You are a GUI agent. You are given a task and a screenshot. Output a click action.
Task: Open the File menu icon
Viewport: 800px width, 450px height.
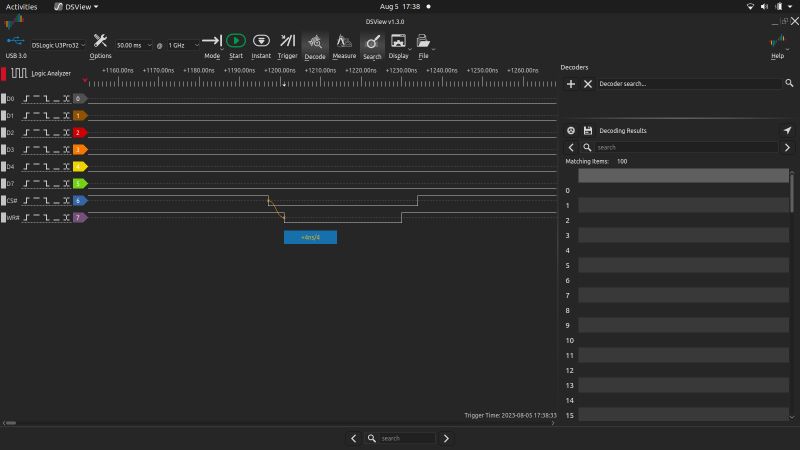pos(423,46)
